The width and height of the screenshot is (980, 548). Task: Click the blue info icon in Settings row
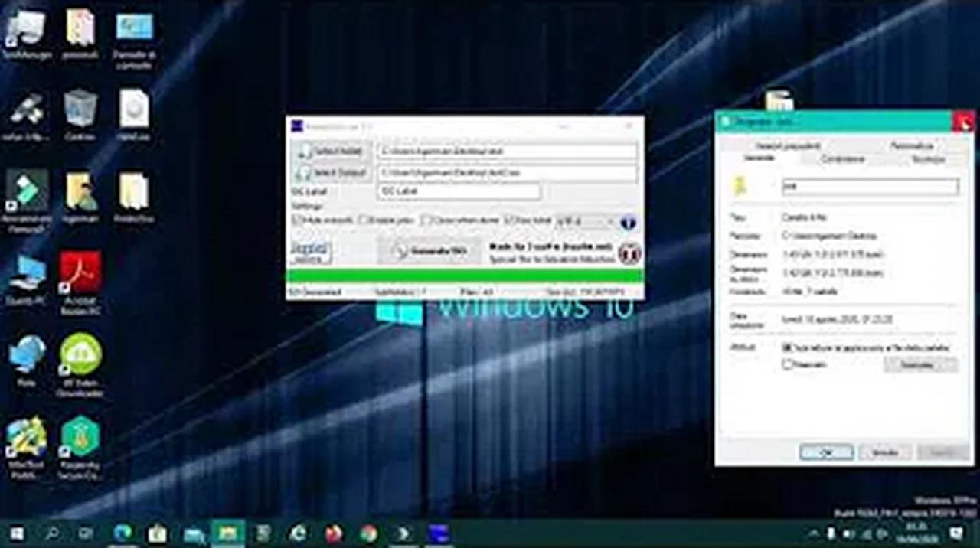coord(628,223)
